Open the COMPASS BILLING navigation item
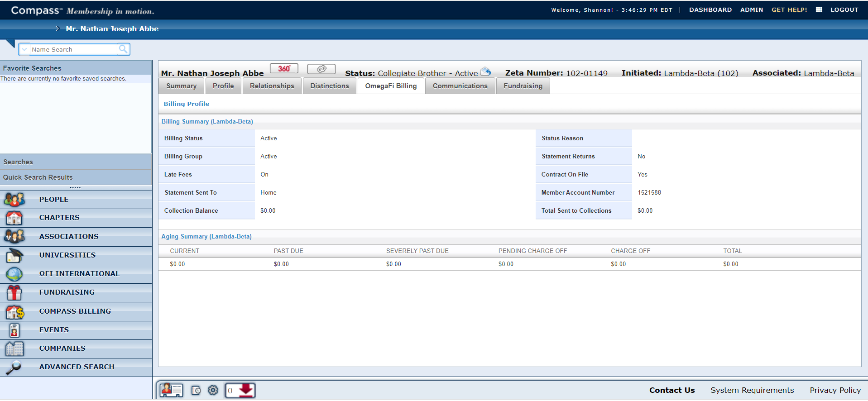The width and height of the screenshot is (868, 401). pos(76,311)
